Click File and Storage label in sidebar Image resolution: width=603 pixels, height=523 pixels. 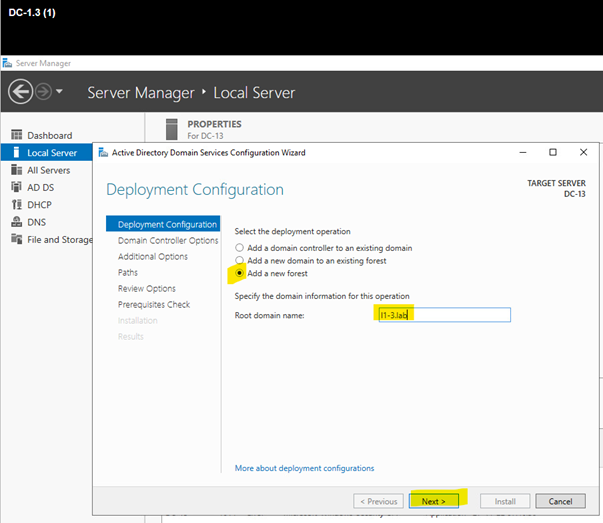pos(60,240)
